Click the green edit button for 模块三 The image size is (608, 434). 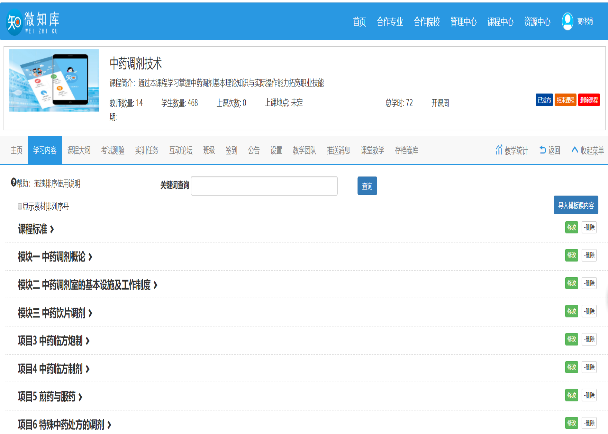(x=571, y=312)
